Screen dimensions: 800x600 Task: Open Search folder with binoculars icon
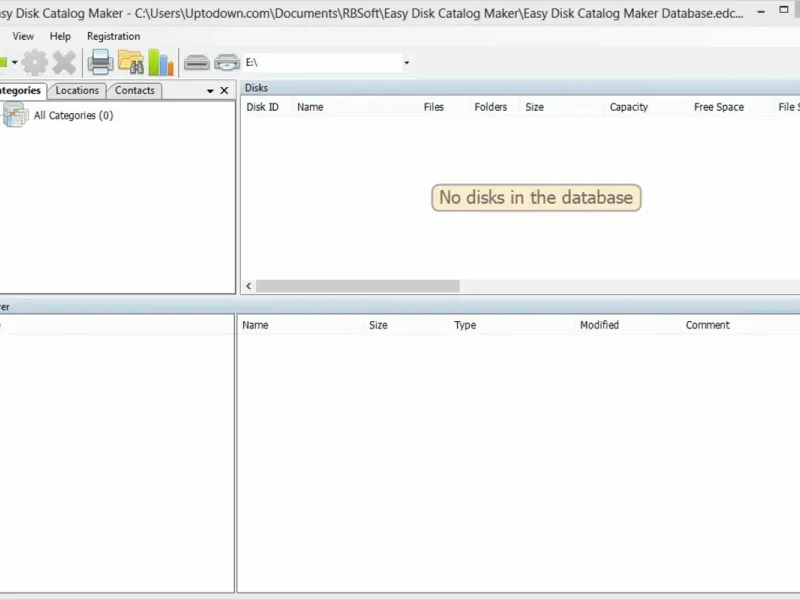(x=131, y=62)
